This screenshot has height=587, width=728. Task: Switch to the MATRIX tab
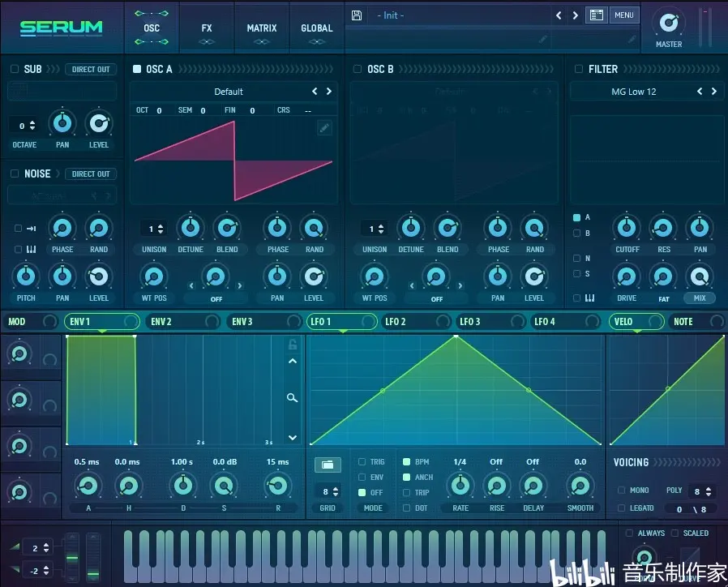tap(261, 28)
